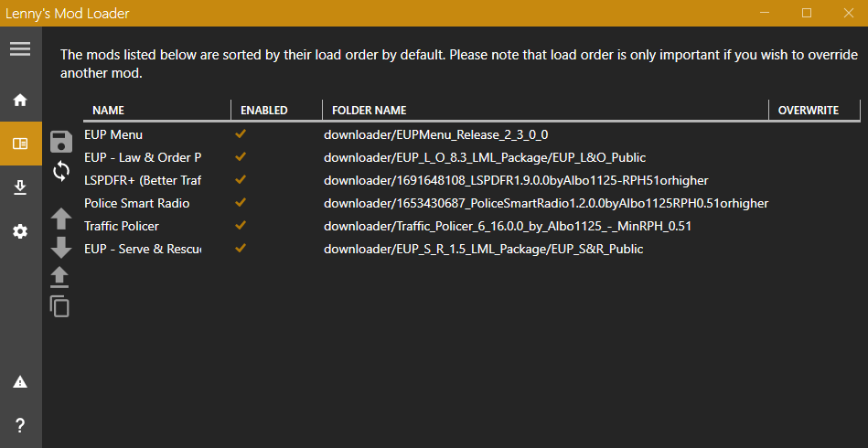Uncheck enabled for Traffic Policer
This screenshot has height=448, width=868.
[241, 226]
